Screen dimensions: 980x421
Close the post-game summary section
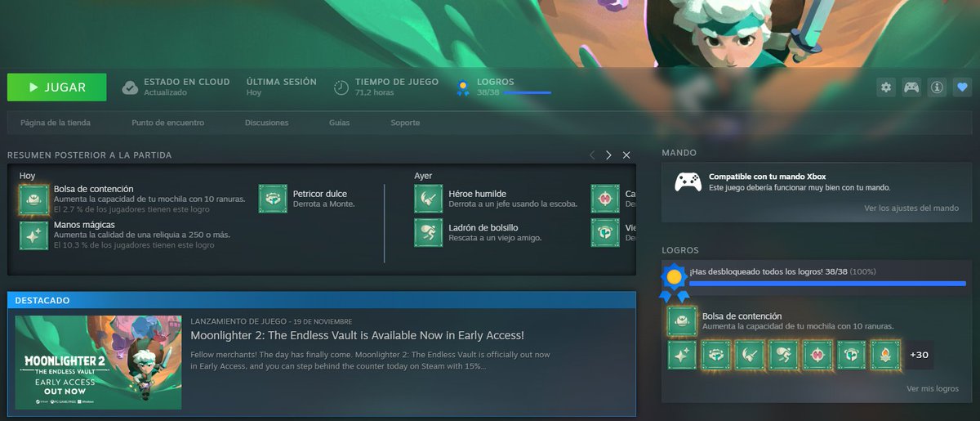pos(626,155)
